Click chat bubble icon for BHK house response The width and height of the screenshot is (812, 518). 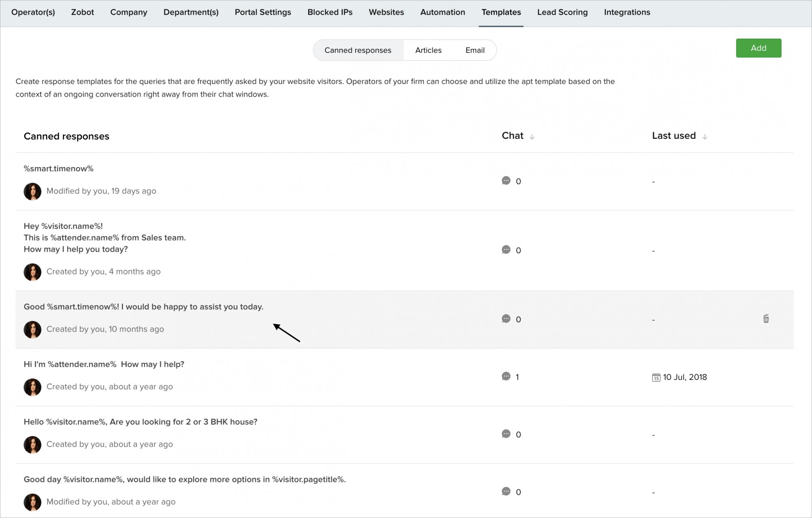click(x=506, y=434)
